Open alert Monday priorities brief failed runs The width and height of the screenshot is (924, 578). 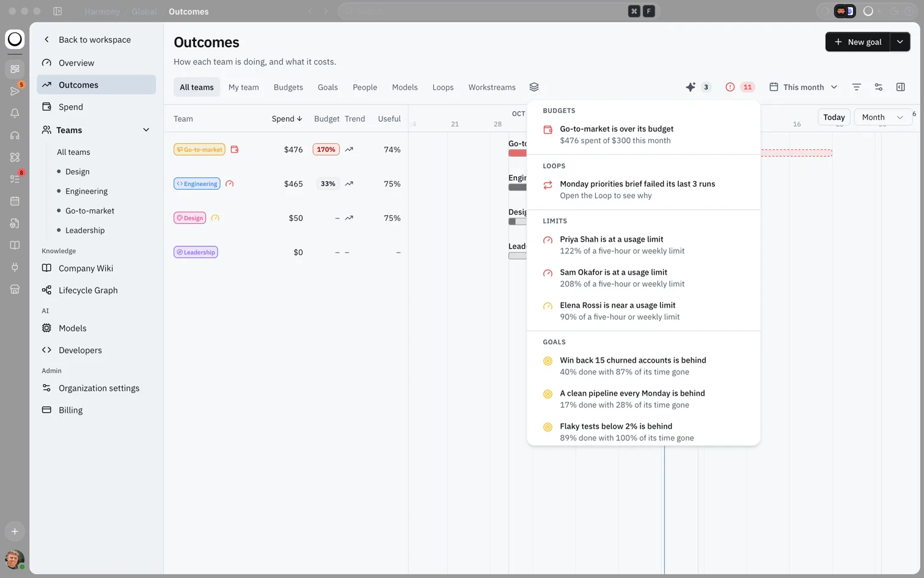643,190
